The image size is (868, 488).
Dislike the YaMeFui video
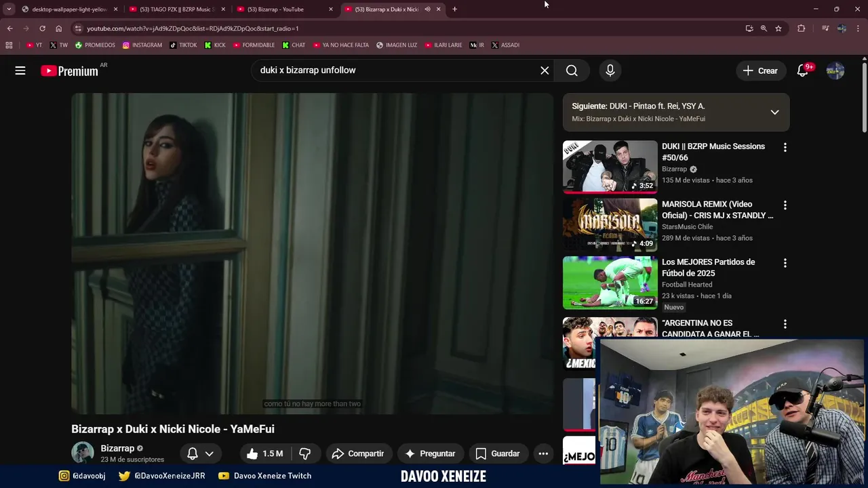[305, 453]
